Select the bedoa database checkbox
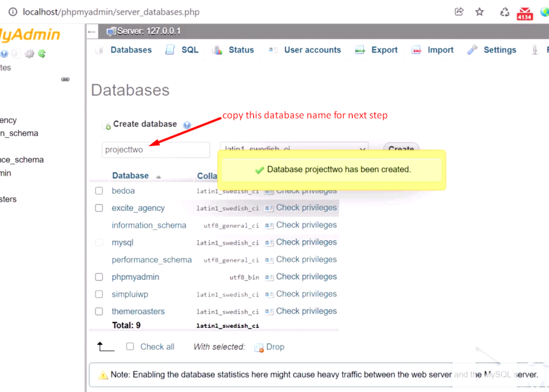Image resolution: width=549 pixels, height=392 pixels. (99, 191)
